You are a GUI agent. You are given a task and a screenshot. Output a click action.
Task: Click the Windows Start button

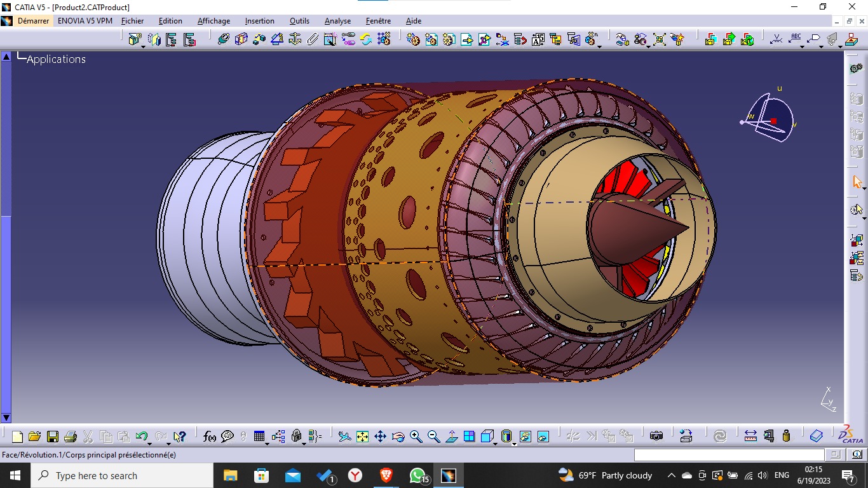15,475
